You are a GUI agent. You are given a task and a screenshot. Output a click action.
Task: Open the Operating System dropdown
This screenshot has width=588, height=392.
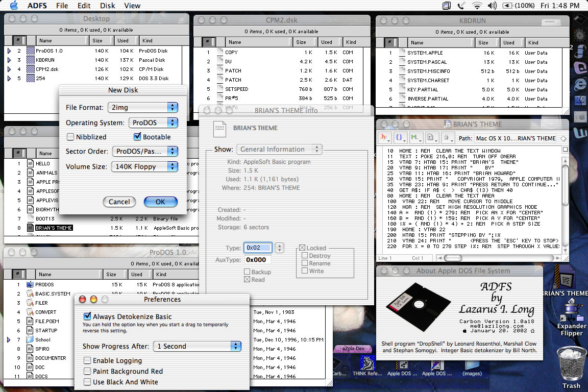pyautogui.click(x=153, y=122)
